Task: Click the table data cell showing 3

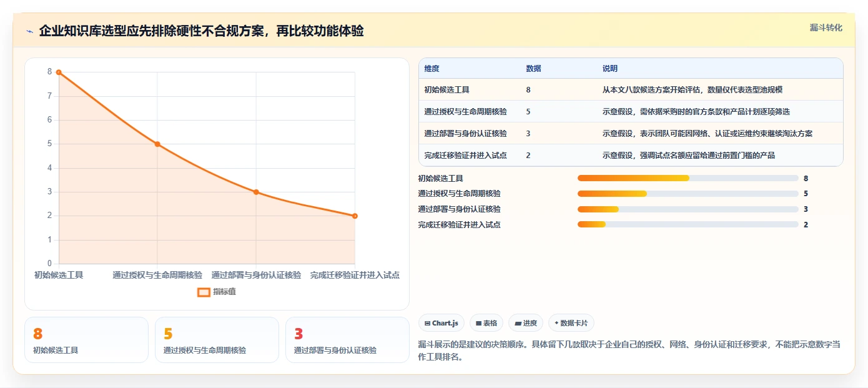Action: (528, 134)
